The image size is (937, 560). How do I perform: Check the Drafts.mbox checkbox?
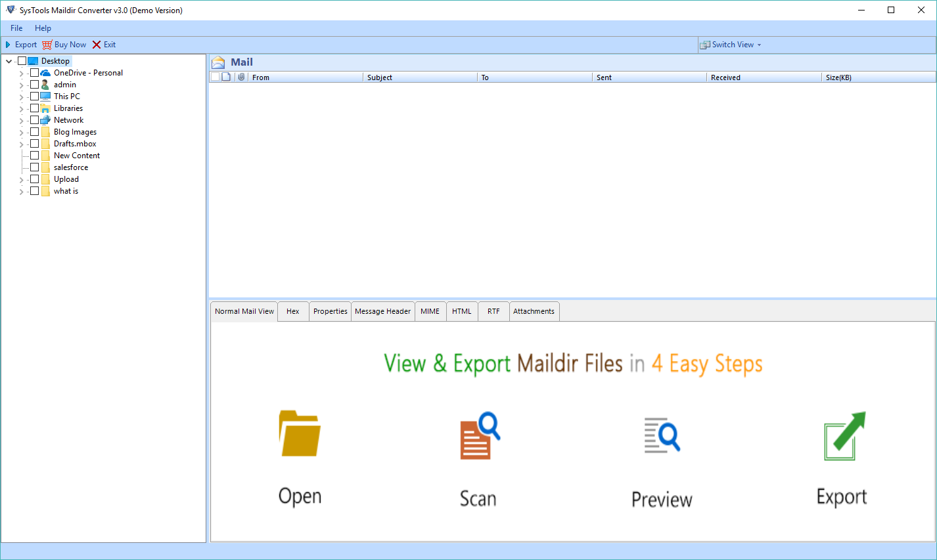point(34,144)
